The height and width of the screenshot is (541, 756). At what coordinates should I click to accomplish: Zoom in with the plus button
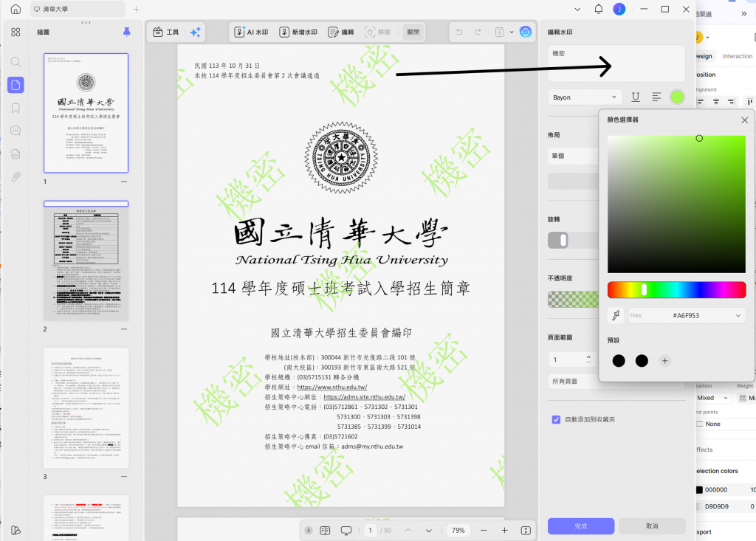click(504, 531)
